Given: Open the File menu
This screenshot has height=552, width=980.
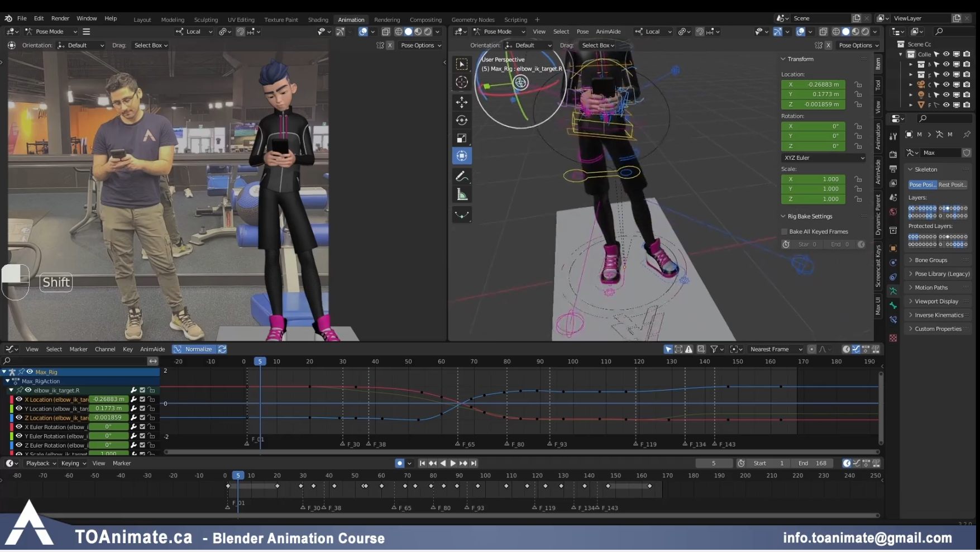Looking at the screenshot, I should coord(22,18).
